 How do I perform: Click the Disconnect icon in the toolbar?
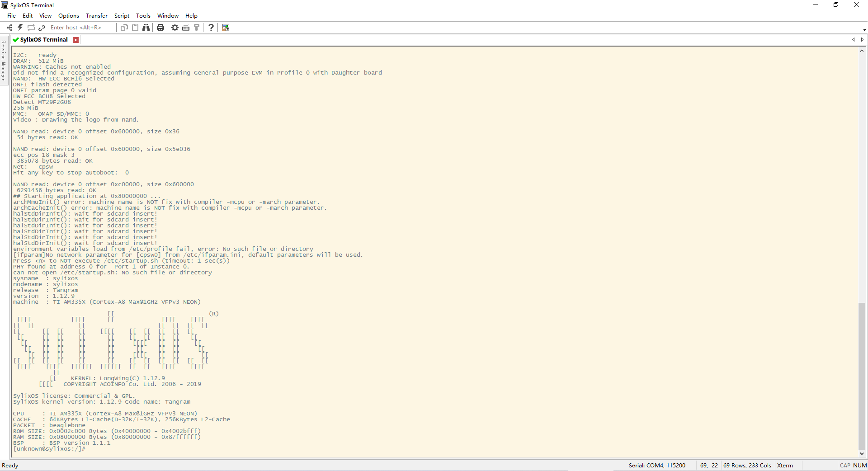pyautogui.click(x=42, y=28)
